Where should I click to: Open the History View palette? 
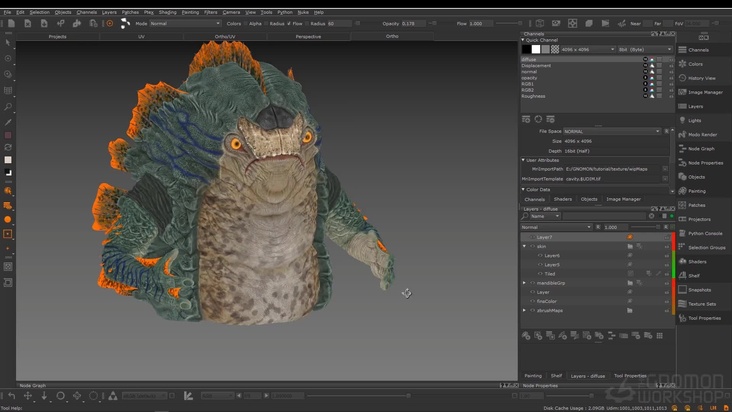(x=703, y=78)
